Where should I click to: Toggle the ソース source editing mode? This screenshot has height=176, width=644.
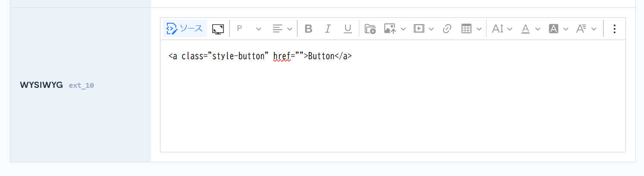point(185,29)
